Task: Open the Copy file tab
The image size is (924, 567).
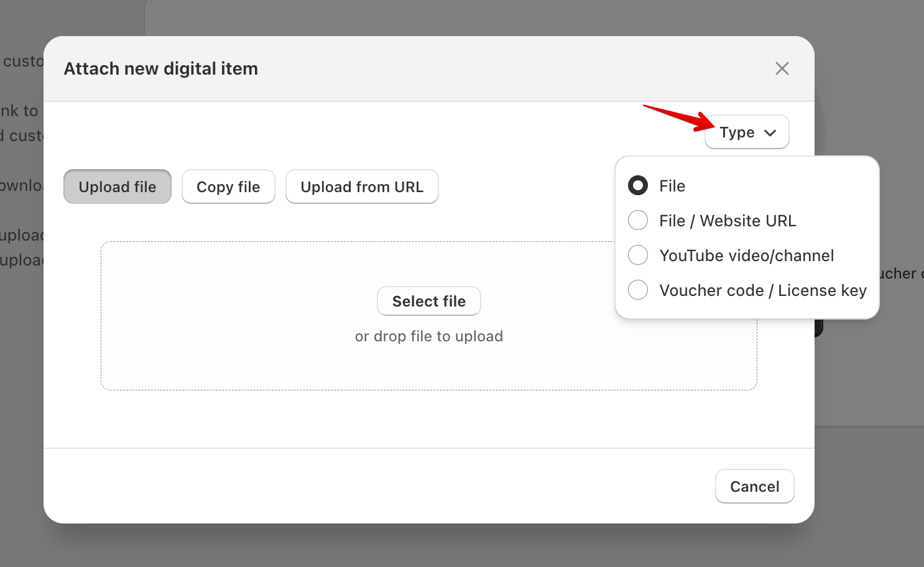Action: (228, 187)
